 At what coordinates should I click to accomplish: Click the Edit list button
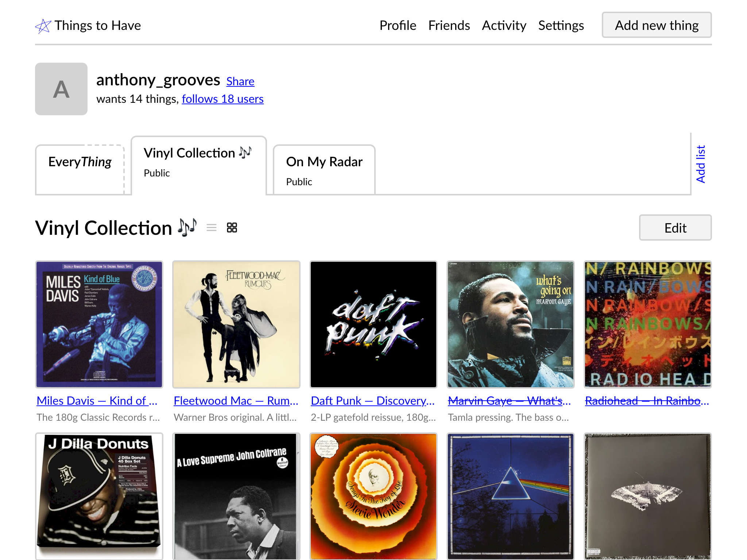click(675, 228)
